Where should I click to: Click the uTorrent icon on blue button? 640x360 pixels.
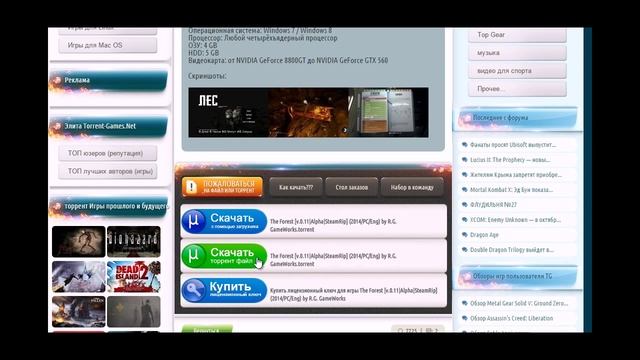tap(193, 222)
